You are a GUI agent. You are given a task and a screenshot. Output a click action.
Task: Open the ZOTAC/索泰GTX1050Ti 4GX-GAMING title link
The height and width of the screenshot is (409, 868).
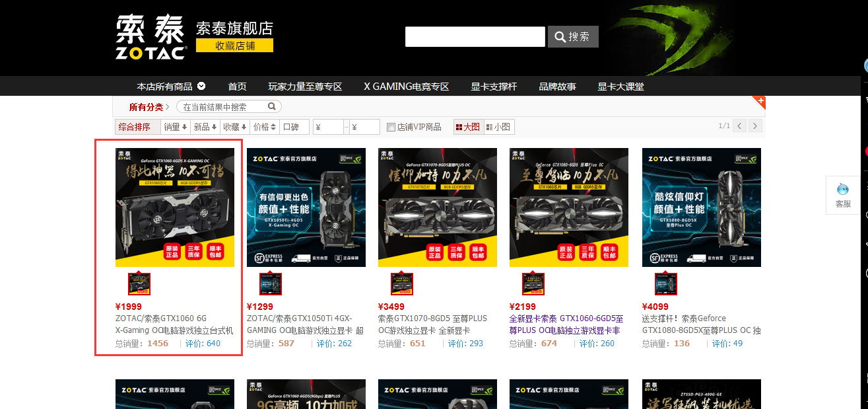point(306,324)
